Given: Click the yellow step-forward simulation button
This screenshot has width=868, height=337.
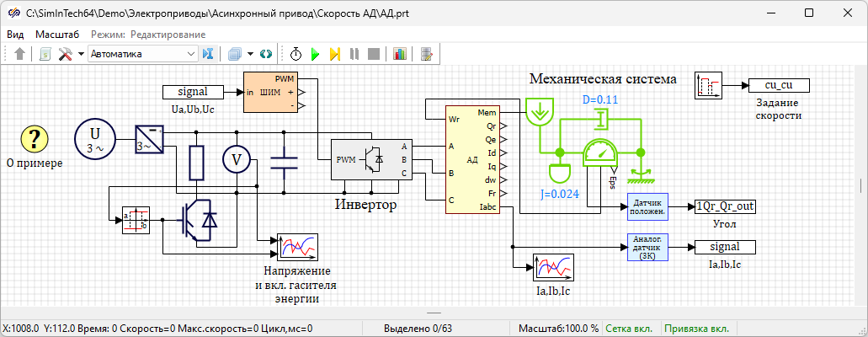Looking at the screenshot, I should (334, 54).
